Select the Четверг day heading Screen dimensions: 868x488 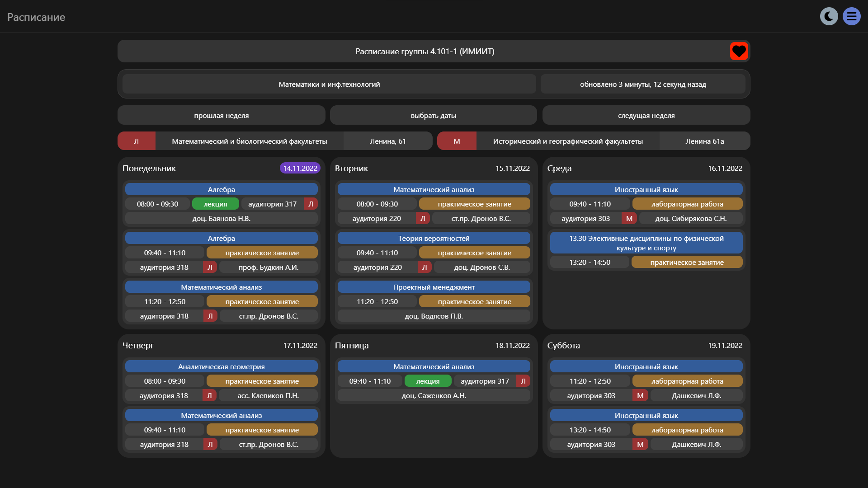[x=138, y=345]
